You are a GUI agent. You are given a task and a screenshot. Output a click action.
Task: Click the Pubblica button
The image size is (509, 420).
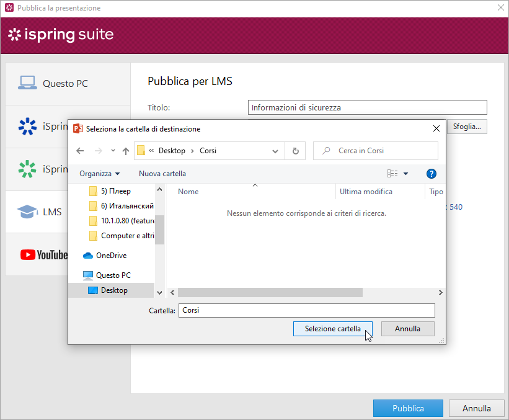coord(408,408)
